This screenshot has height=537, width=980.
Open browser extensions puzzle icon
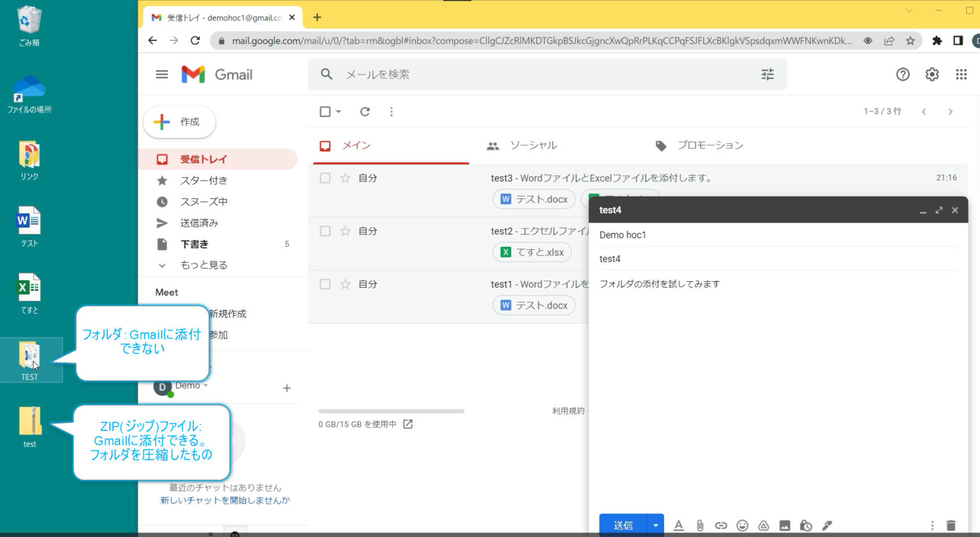coord(937,40)
